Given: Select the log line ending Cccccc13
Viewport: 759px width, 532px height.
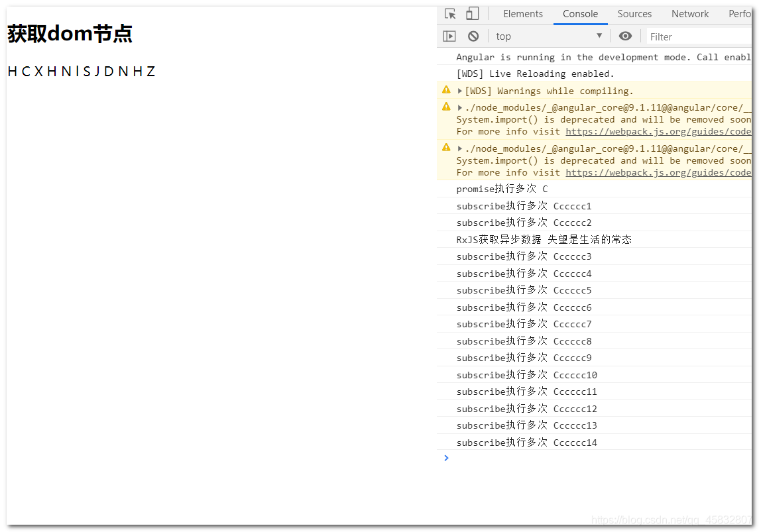Looking at the screenshot, I should [595, 425].
